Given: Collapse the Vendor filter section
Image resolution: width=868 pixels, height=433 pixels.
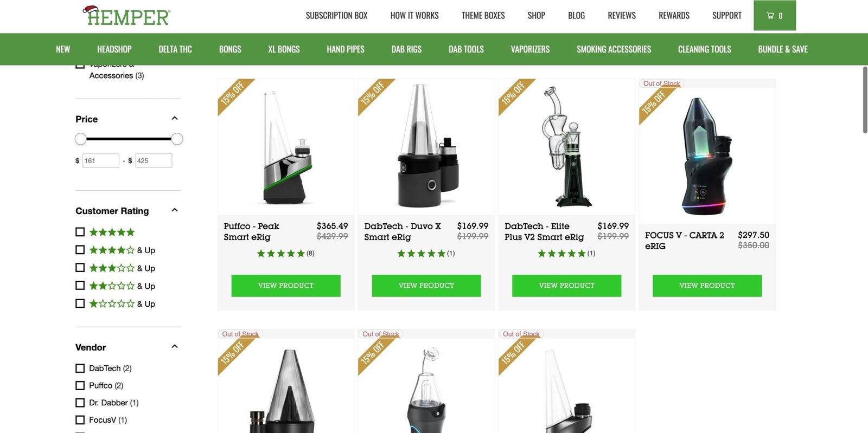Looking at the screenshot, I should (175, 347).
